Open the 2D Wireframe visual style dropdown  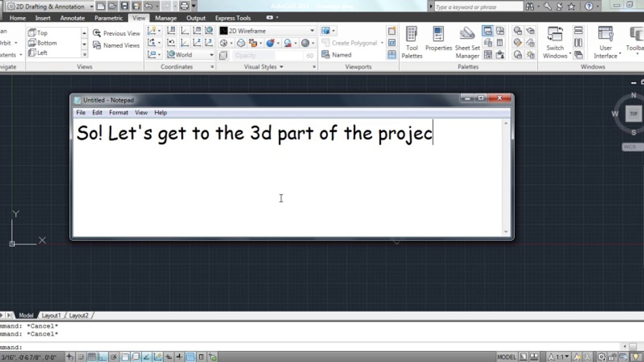click(x=267, y=31)
